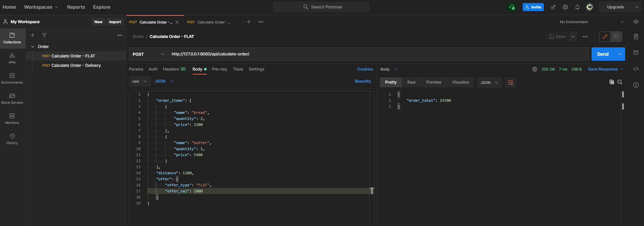
Task: Open the comments panel icon
Action: click(636, 53)
